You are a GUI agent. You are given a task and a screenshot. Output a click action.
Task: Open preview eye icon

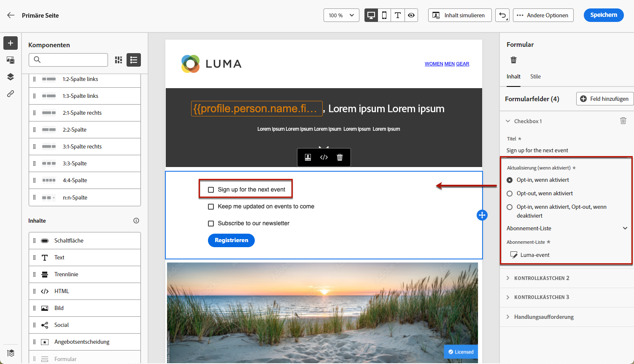pyautogui.click(x=411, y=15)
